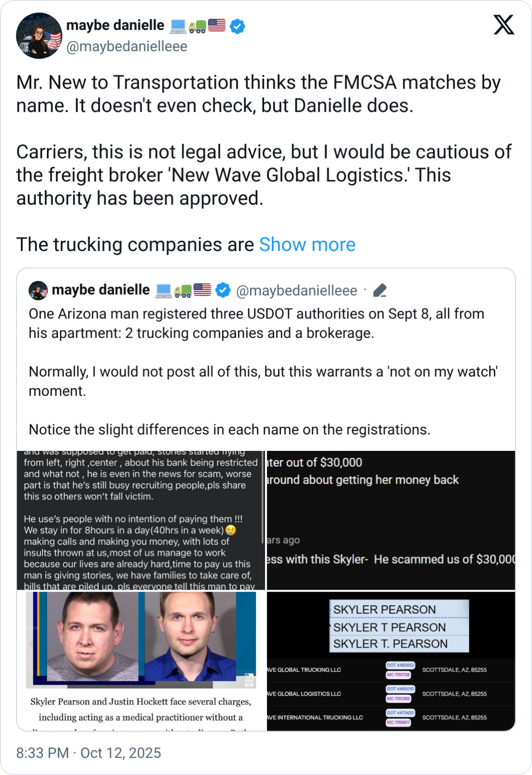The height and width of the screenshot is (775, 532).
Task: Click the edited pencil icon on quoted post
Action: click(380, 290)
